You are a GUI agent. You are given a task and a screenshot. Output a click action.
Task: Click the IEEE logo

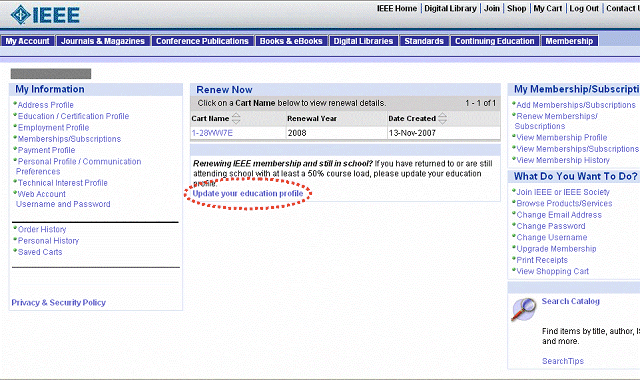pos(45,15)
